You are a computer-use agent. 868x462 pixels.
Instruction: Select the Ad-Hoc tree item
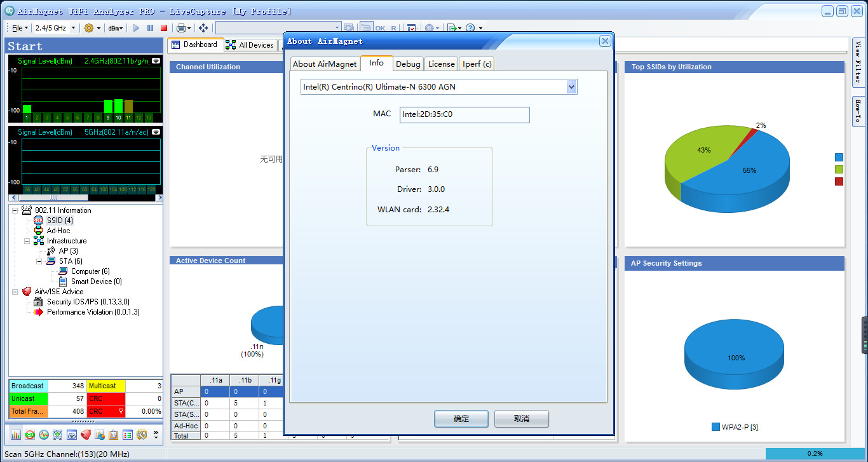(58, 231)
